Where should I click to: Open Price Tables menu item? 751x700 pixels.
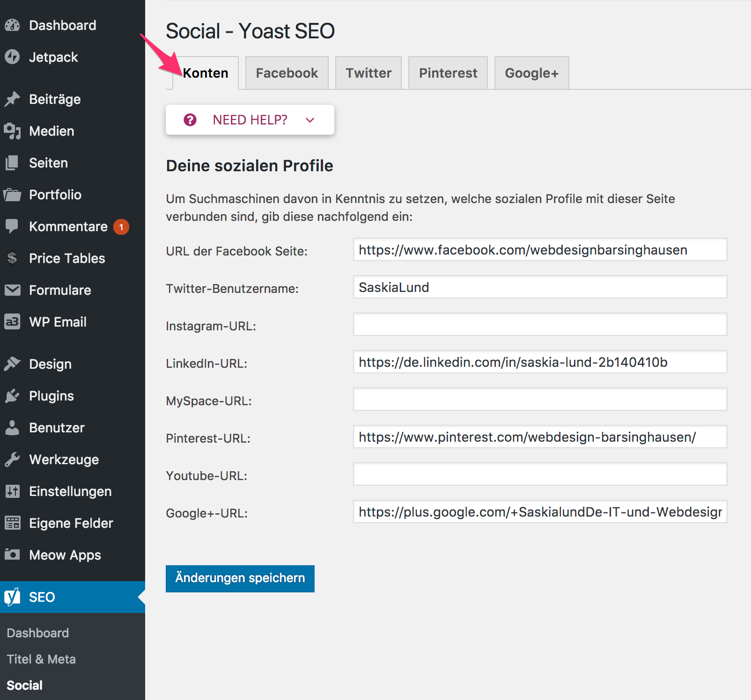pos(73,258)
